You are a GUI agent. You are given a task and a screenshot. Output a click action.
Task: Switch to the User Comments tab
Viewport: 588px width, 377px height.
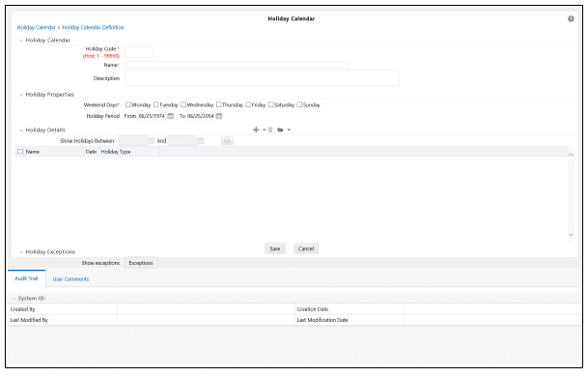70,279
